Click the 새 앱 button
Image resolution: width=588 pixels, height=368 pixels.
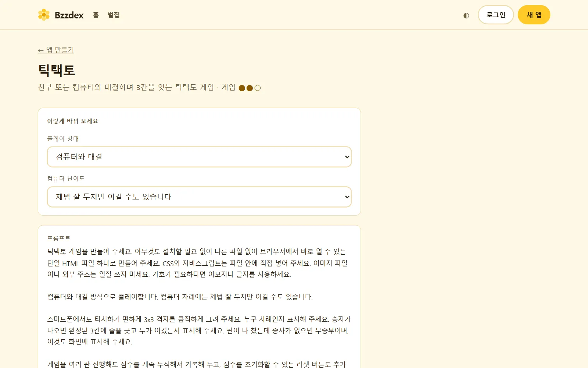pyautogui.click(x=534, y=15)
